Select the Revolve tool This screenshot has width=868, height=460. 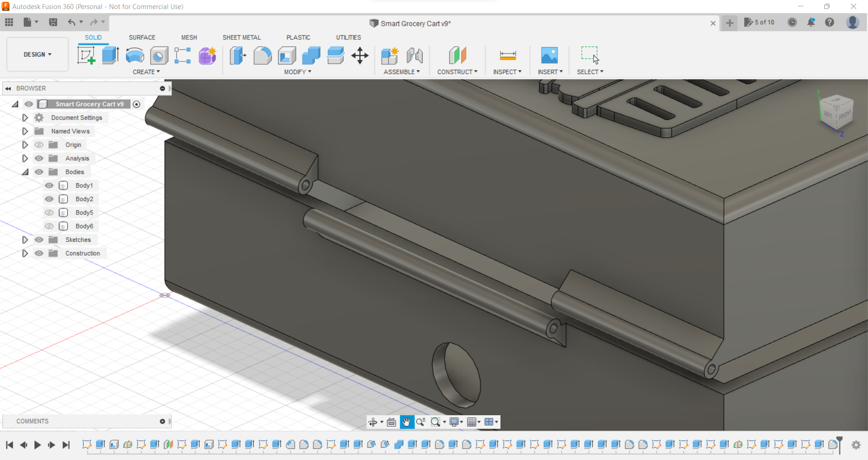tap(135, 56)
